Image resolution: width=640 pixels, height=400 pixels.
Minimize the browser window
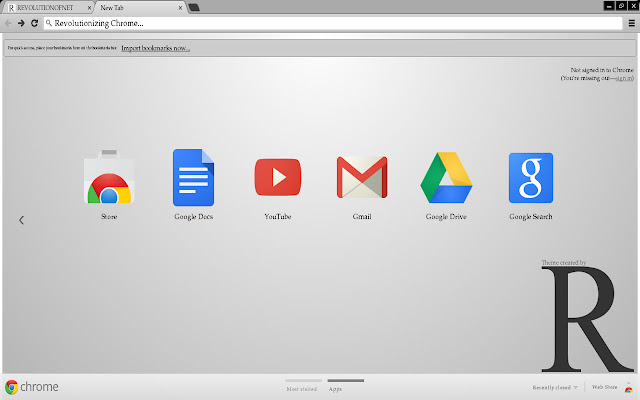(609, 6)
